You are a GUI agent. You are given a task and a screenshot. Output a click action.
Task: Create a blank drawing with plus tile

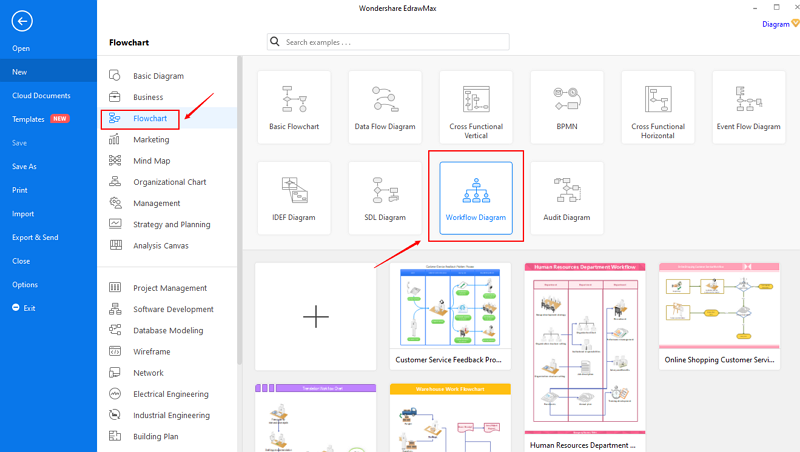[x=316, y=316]
